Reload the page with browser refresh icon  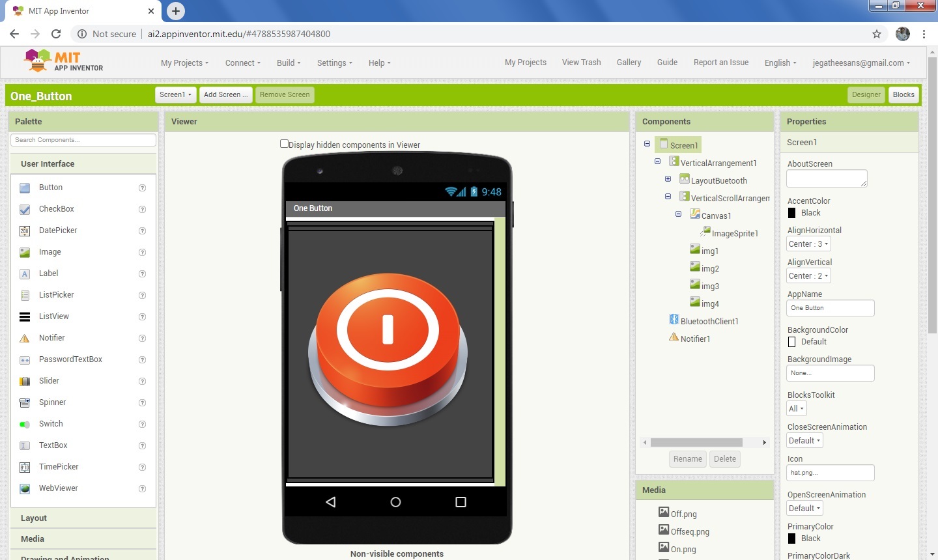(x=56, y=34)
